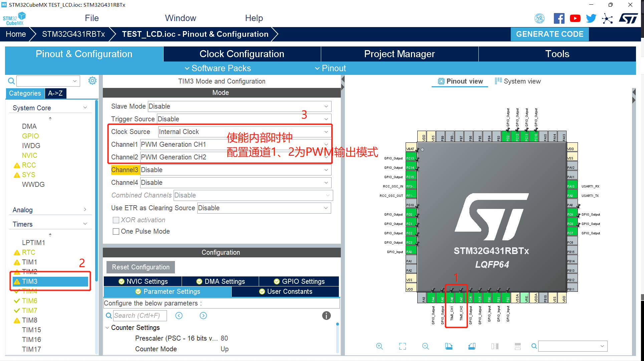Viewport: 644px width, 361px height.
Task: Open the File menu
Action: (92, 18)
